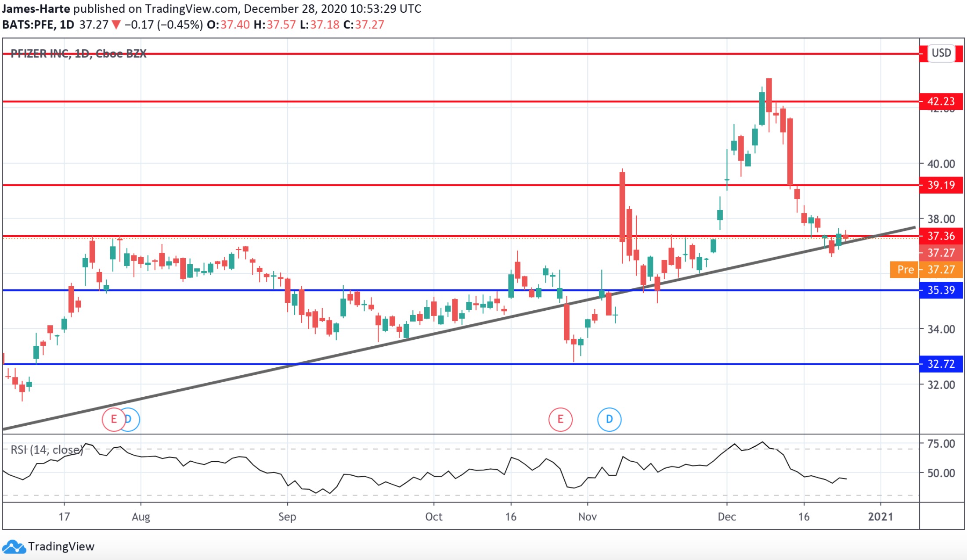Select the blue 35.39 support level label

941,290
